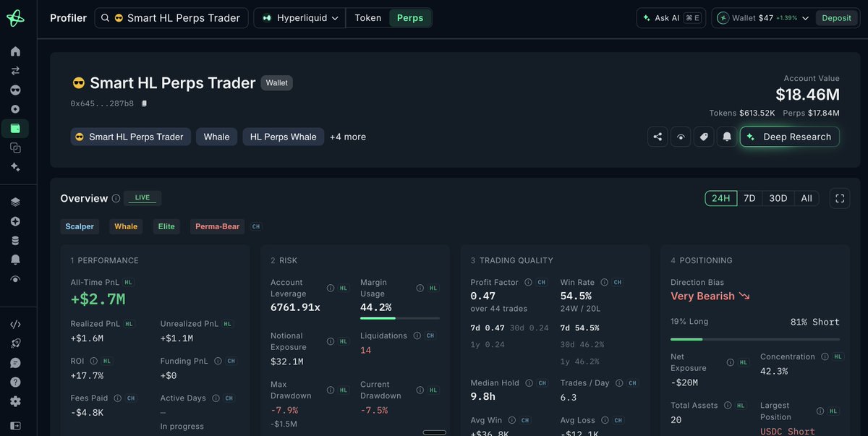Click the Perma-Bear tag

coord(218,226)
